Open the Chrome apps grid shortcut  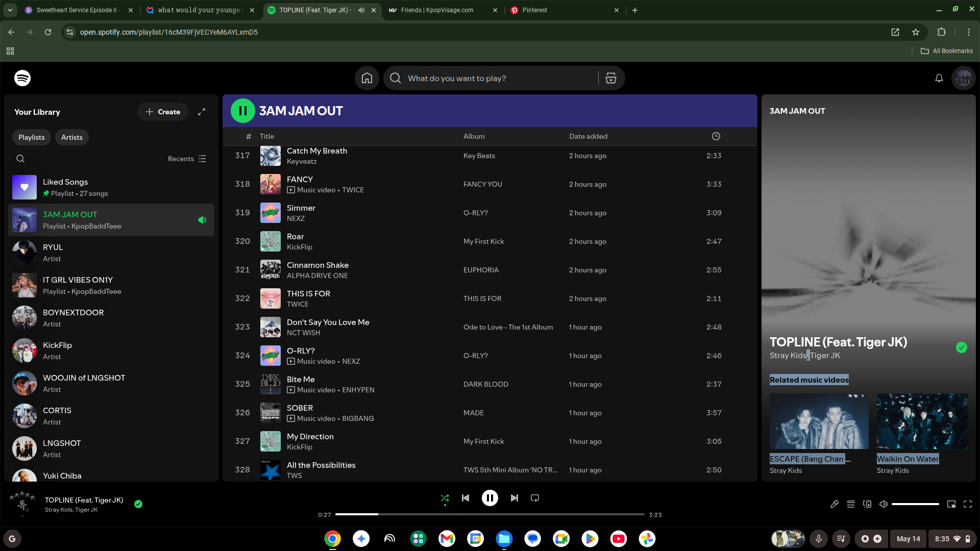(x=10, y=51)
